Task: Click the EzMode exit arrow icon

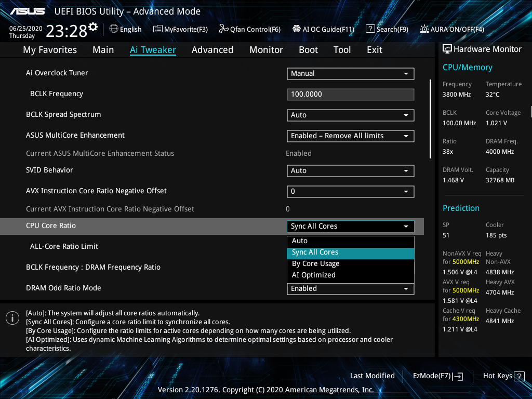Action: 458,376
